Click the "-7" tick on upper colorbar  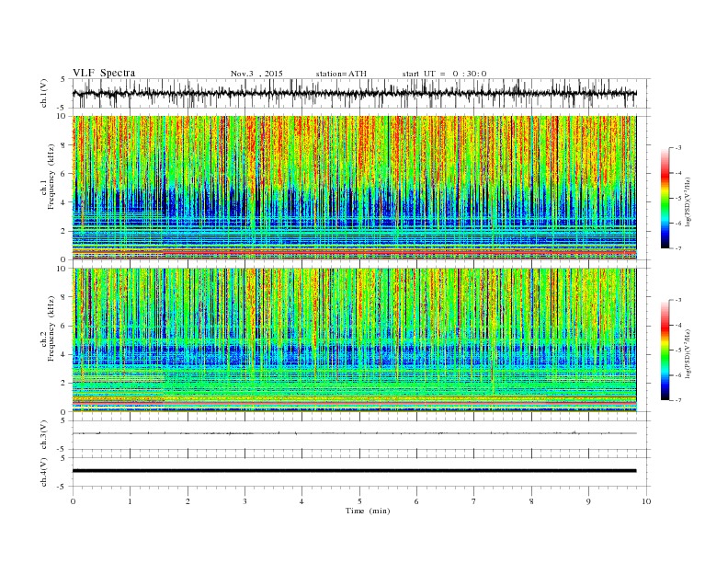[678, 248]
